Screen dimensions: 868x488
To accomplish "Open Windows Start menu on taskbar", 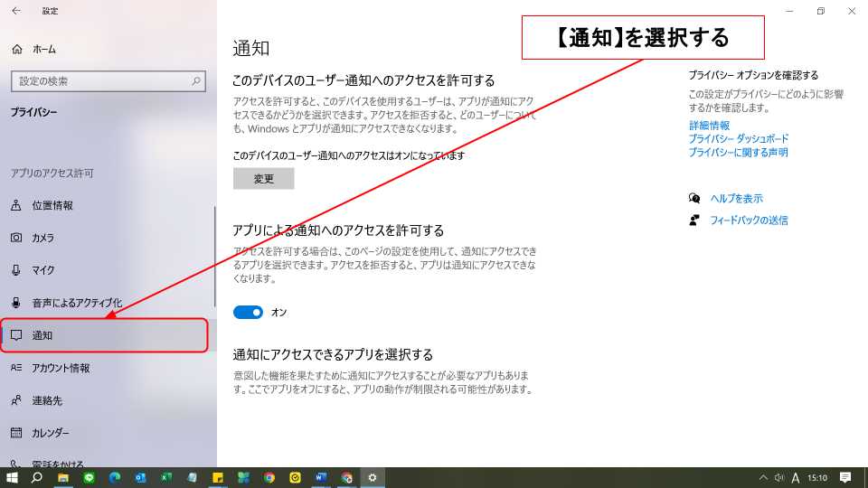I will [x=13, y=477].
